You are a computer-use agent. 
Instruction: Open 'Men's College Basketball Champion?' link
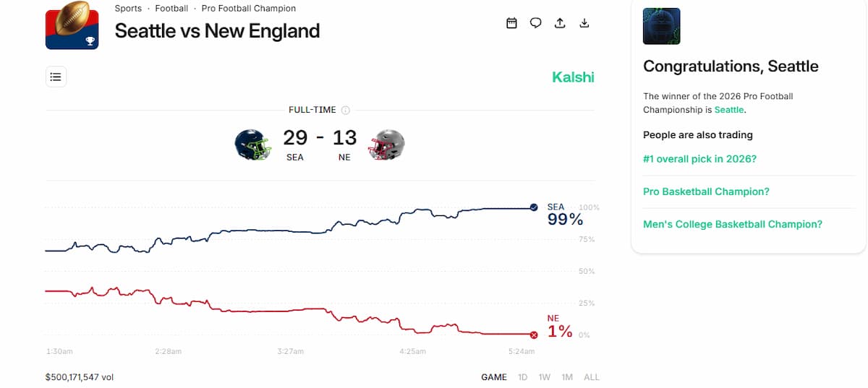733,225
